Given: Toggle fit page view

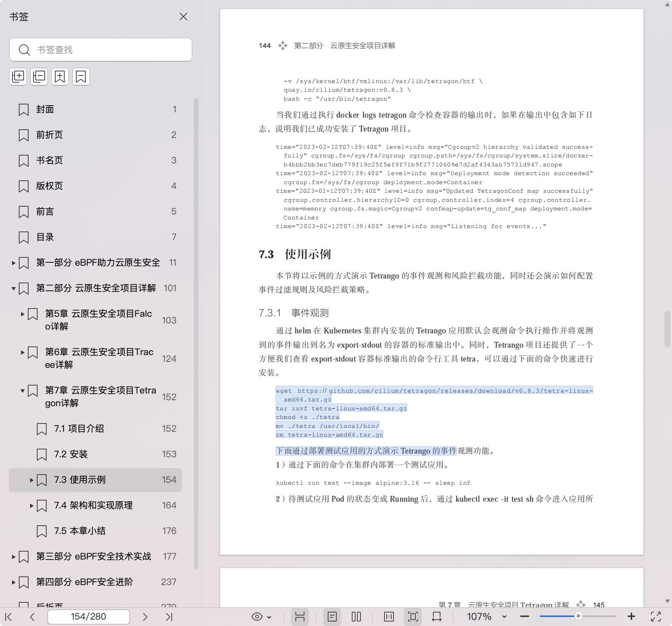Looking at the screenshot, I should tap(413, 617).
